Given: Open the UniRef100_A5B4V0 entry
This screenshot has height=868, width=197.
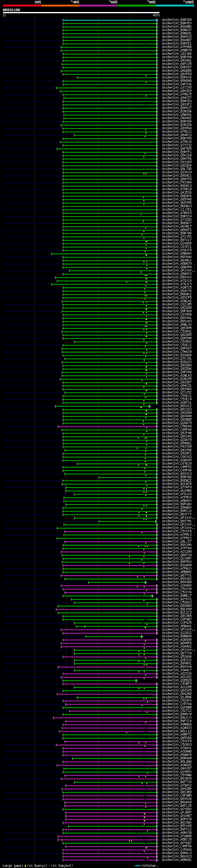Looking at the screenshot, I should 176,501.
